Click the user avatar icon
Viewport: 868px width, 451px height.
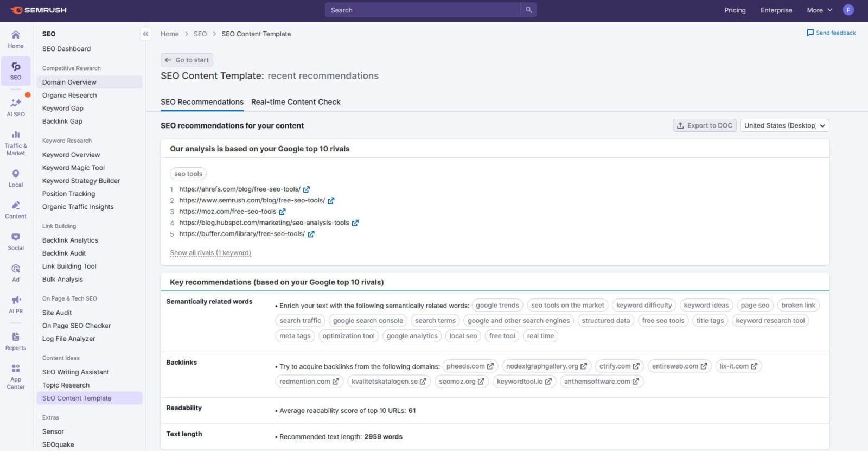click(848, 10)
